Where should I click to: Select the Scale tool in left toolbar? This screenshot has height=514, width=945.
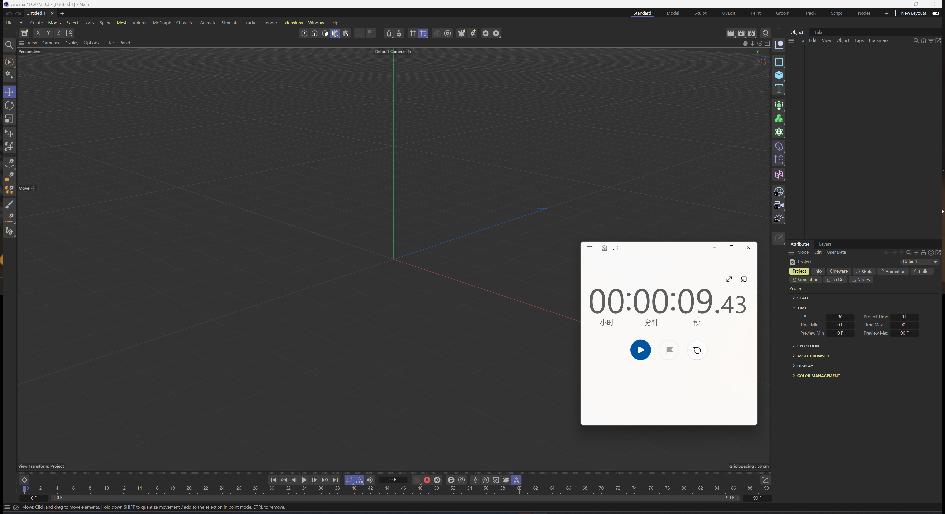point(9,119)
